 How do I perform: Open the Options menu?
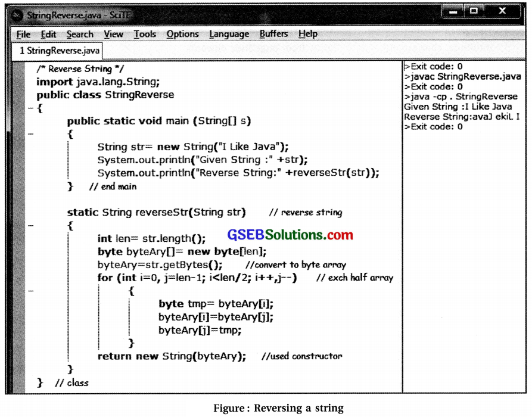click(182, 34)
